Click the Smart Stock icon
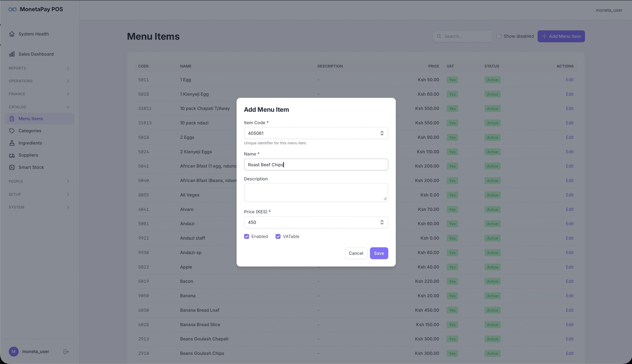 12,168
